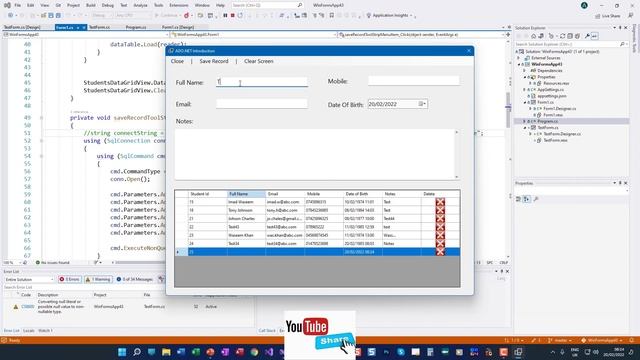Image resolution: width=640 pixels, height=360 pixels.
Task: Click the Home icon in Solution Explorer toolbar
Action: pos(533,36)
